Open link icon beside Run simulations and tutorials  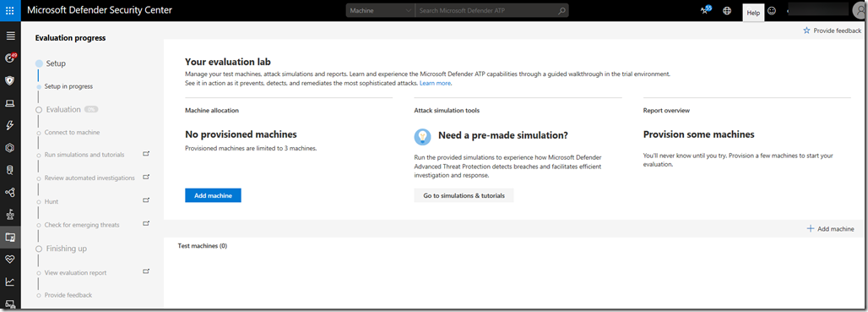[146, 154]
